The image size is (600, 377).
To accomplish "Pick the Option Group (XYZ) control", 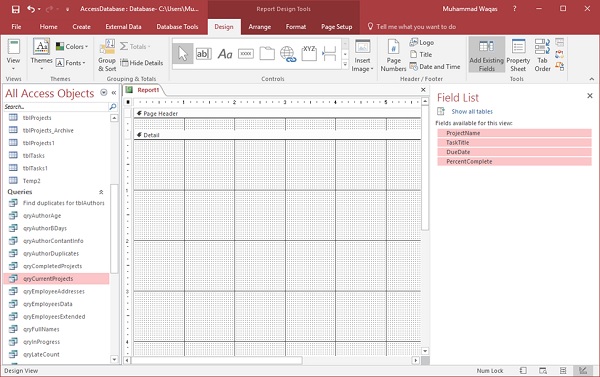I will click(x=309, y=54).
